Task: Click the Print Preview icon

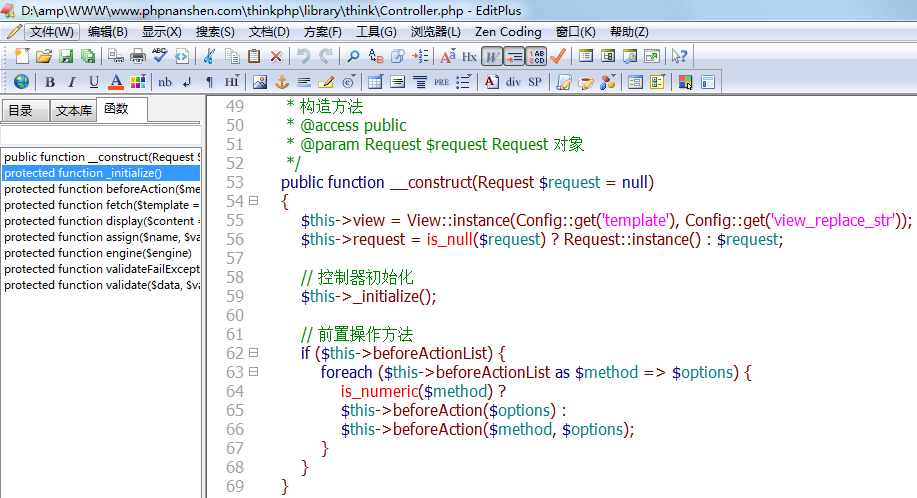Action: (116, 56)
